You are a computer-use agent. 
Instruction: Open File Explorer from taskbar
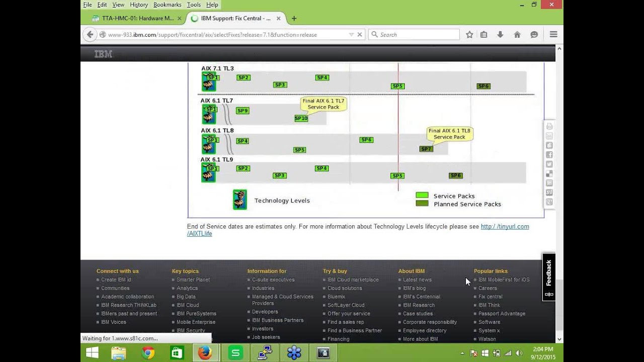pyautogui.click(x=119, y=353)
